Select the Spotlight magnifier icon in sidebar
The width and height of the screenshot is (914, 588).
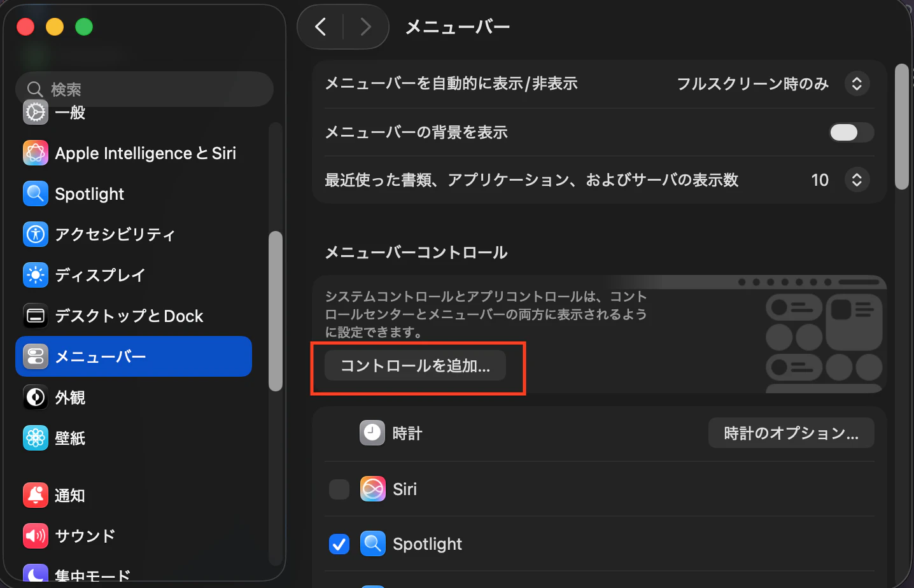(x=36, y=194)
